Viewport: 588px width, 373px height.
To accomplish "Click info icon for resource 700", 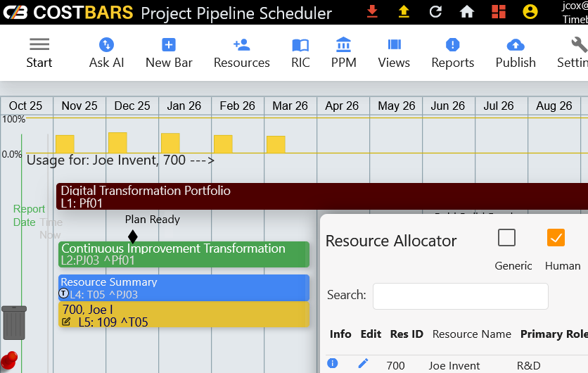I will [333, 363].
